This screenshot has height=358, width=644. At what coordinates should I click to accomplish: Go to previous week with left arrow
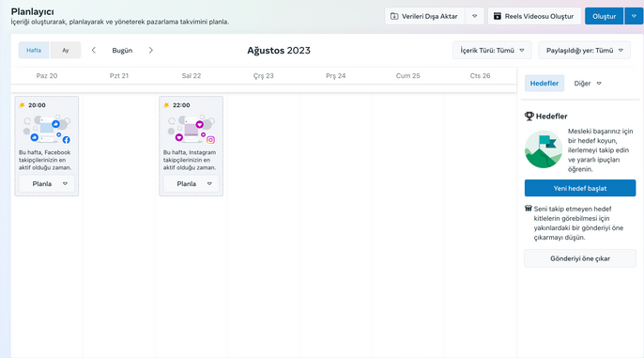94,50
